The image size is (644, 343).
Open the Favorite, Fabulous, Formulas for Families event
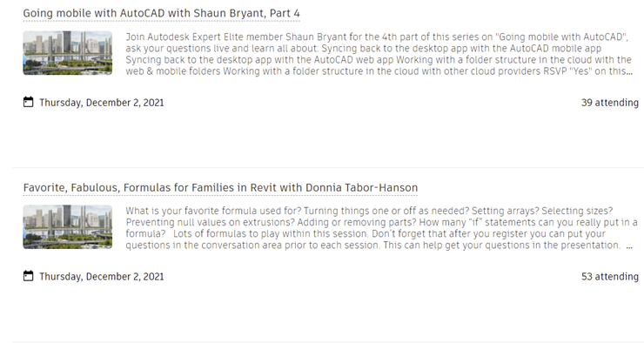[220, 188]
